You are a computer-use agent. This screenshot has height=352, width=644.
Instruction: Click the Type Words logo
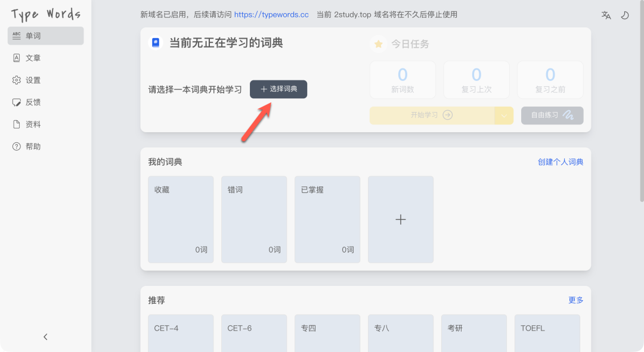[45, 14]
